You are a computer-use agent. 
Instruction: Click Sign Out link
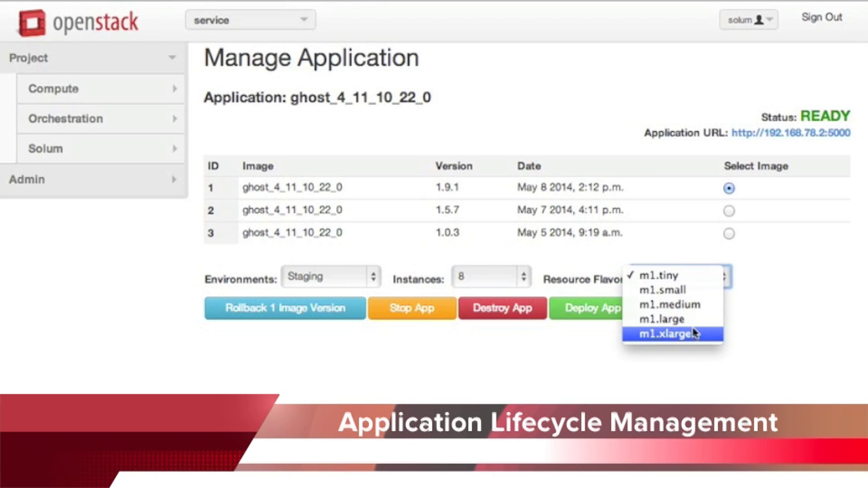click(x=821, y=17)
